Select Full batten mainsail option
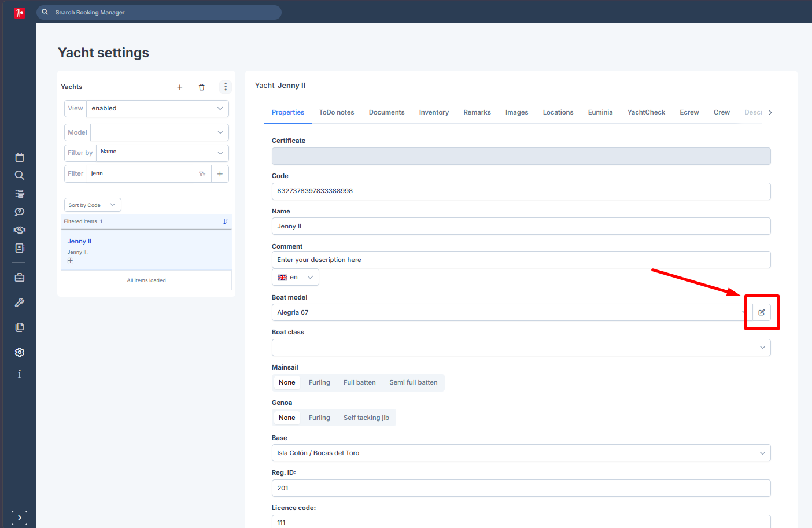This screenshot has height=528, width=812. [360, 382]
